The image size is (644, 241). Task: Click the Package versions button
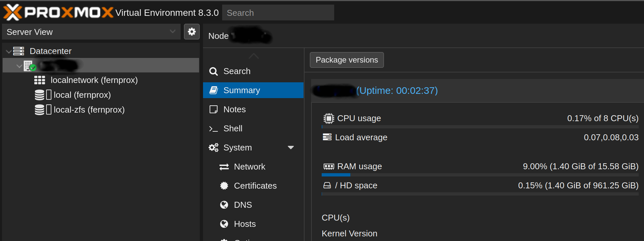[x=347, y=60]
